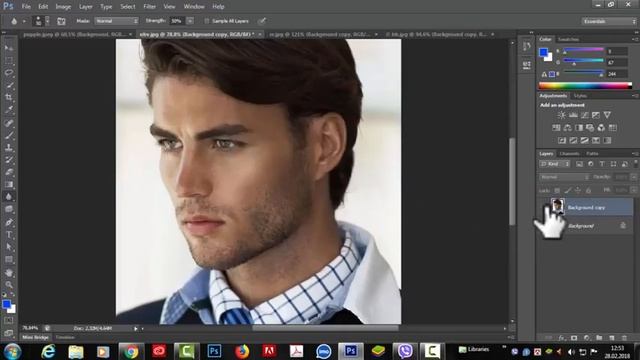Switch to the Paths tab
Screen dimensions: 640x360
592,153
